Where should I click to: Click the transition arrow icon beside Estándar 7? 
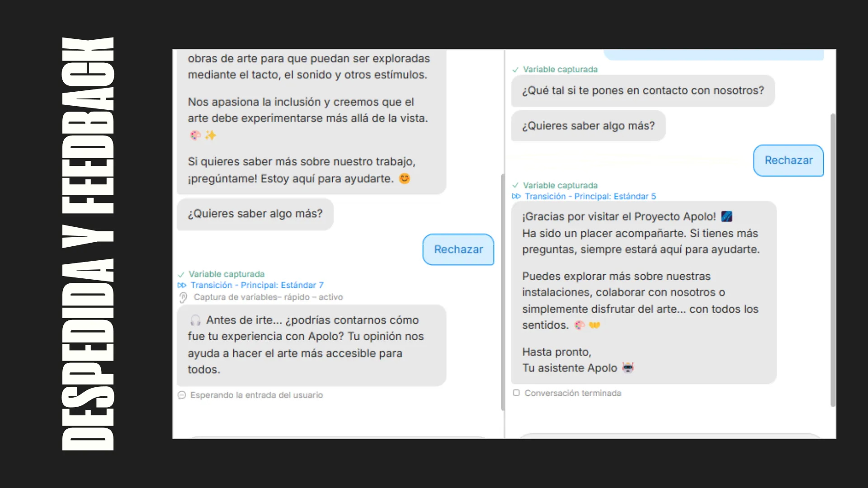pos(182,285)
